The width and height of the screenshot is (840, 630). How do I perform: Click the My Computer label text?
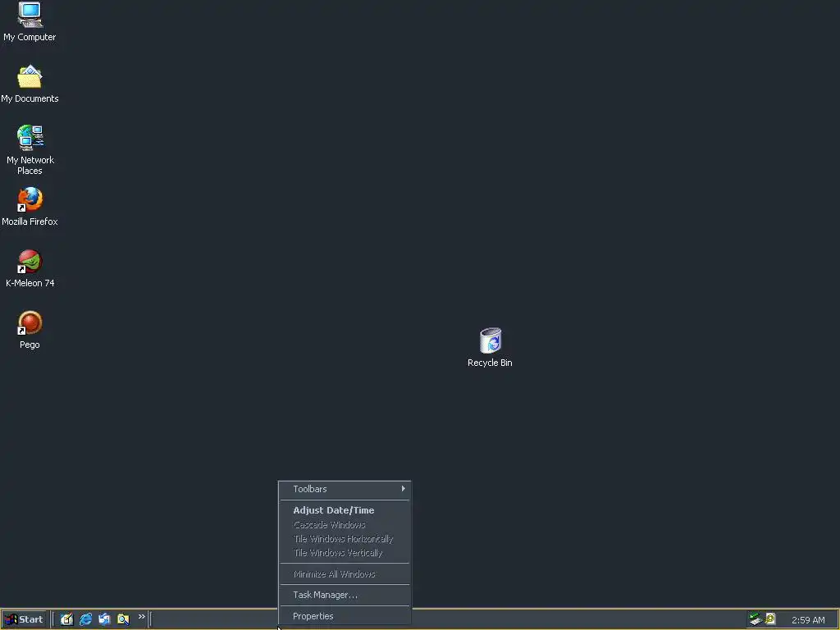pyautogui.click(x=30, y=37)
